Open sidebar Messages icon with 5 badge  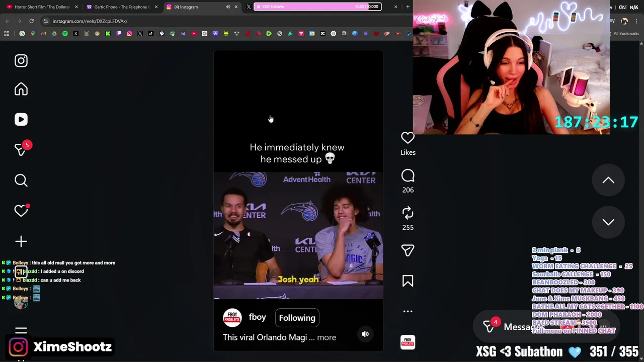click(x=21, y=149)
